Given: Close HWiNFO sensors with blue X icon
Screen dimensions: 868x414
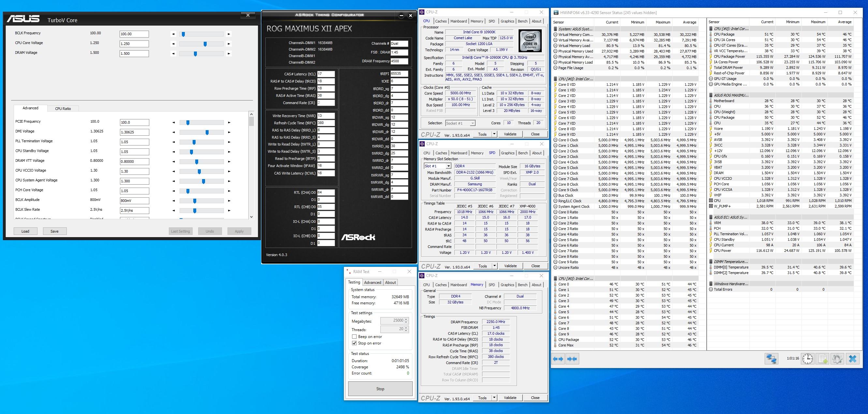Looking at the screenshot, I should 852,359.
